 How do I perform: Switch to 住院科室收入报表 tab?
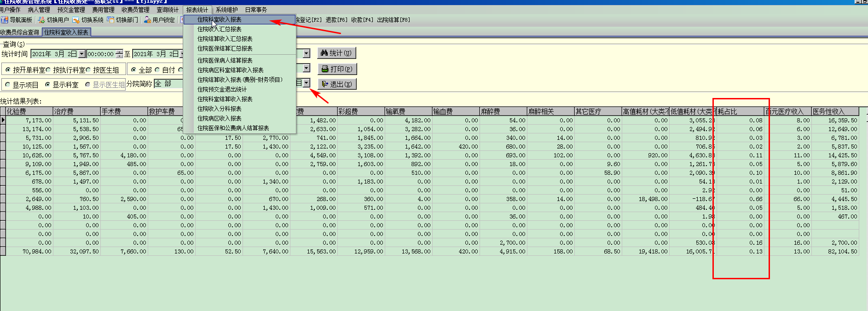66,32
